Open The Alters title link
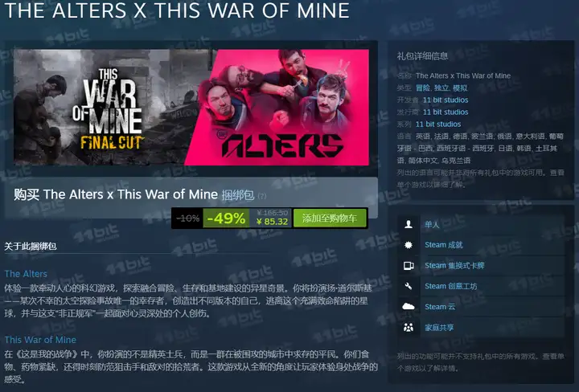Image resolution: width=579 pixels, height=392 pixels. [26, 274]
